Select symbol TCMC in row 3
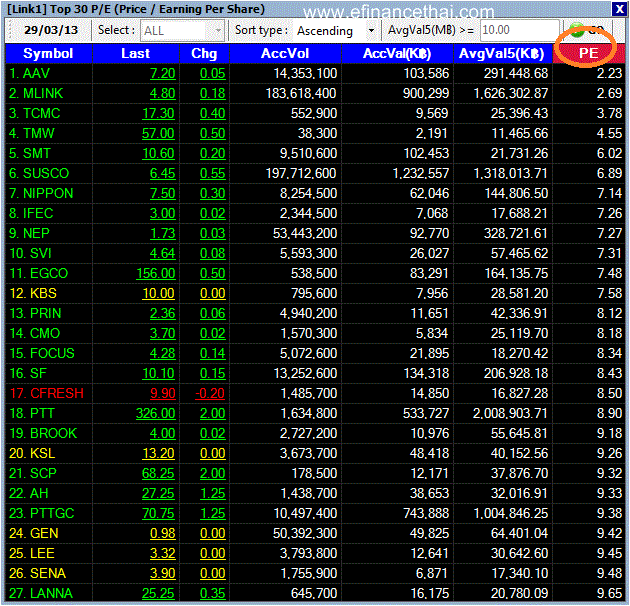 tap(41, 114)
